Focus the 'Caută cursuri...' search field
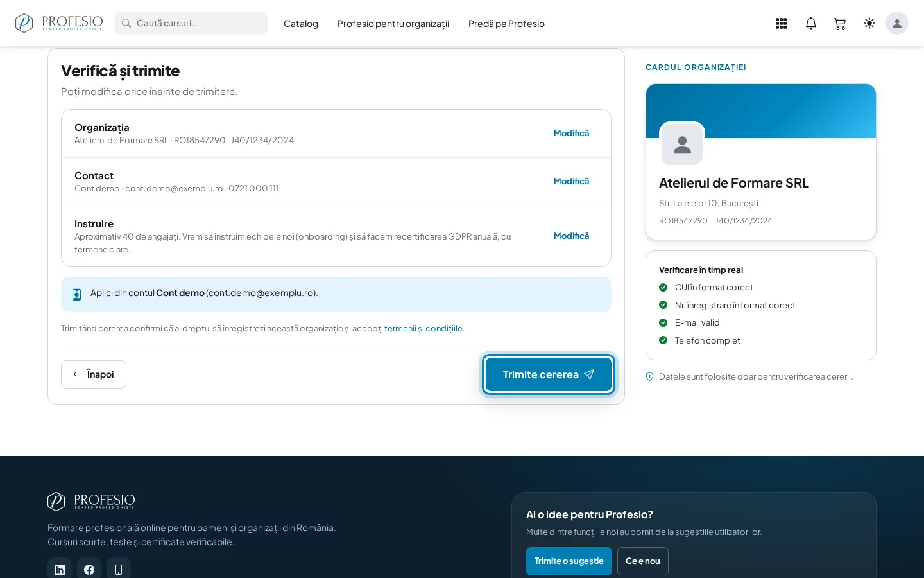This screenshot has height=578, width=924. [191, 23]
